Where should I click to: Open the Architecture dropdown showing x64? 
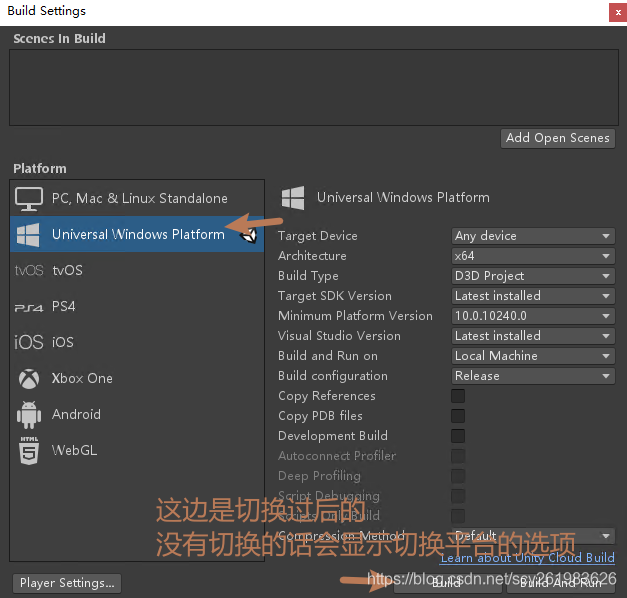click(x=533, y=256)
